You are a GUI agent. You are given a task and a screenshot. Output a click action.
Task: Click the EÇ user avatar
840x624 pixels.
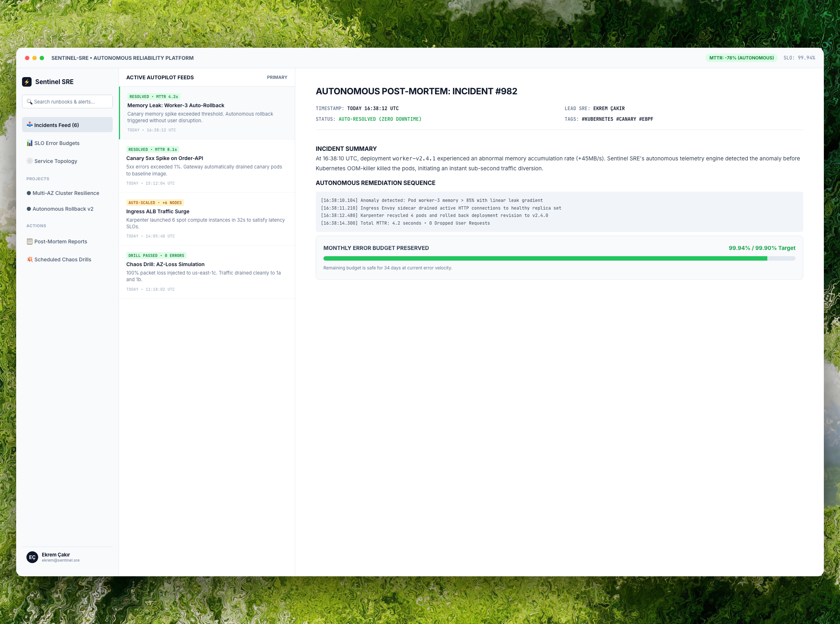(32, 557)
